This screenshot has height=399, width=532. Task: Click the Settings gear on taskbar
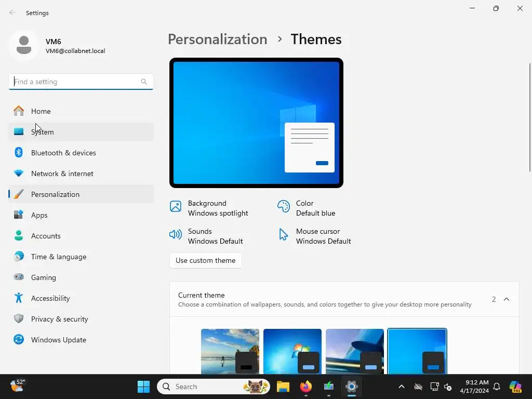(352, 387)
